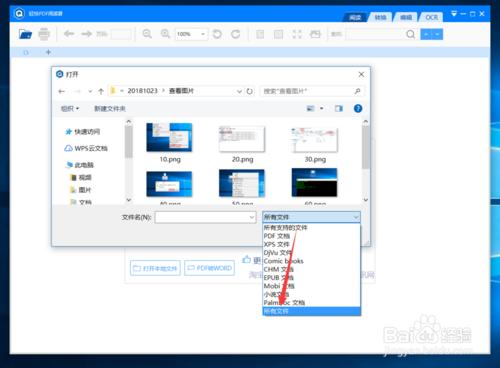Viewport: 500px width, 368px height.
Task: Click search magnifier in dialog search box
Action: tap(357, 91)
